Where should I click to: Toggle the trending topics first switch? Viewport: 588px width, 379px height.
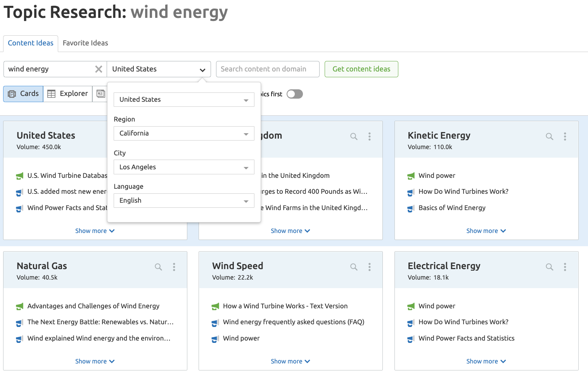tap(294, 94)
